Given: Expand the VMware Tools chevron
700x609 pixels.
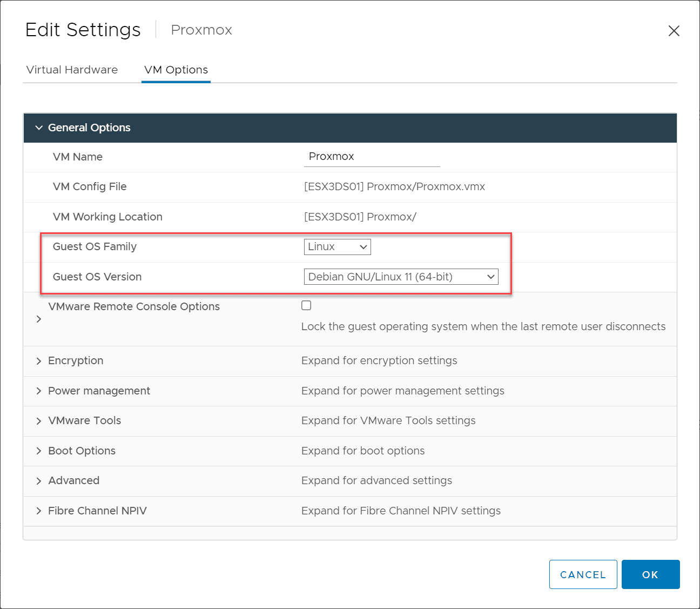Looking at the screenshot, I should (39, 421).
